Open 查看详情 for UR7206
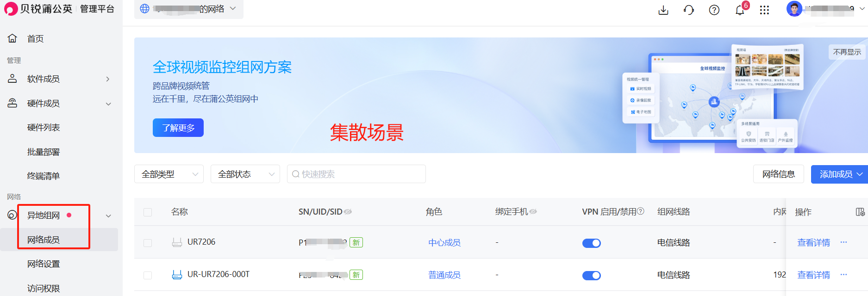 pos(813,243)
